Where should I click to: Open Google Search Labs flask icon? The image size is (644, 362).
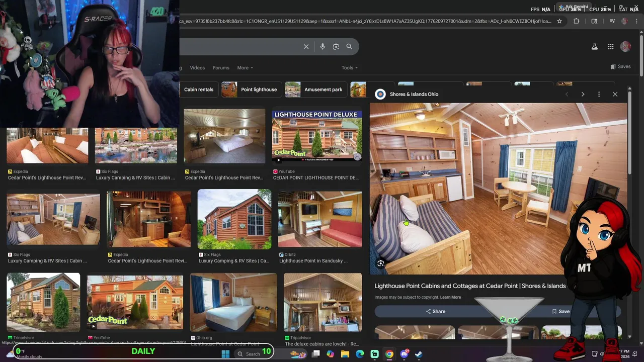click(594, 47)
